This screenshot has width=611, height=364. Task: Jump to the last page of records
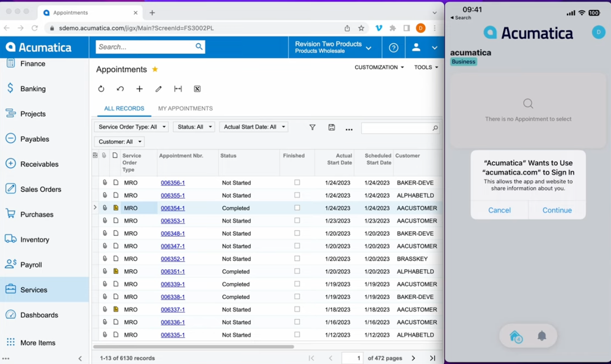[432, 358]
